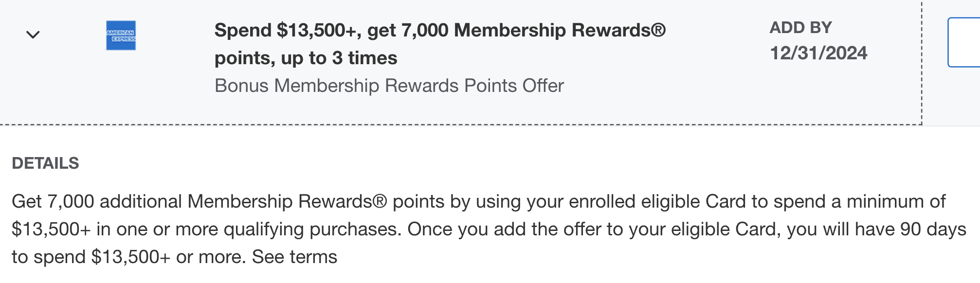The width and height of the screenshot is (980, 283).
Task: Click the American Express card logo
Action: click(x=121, y=35)
